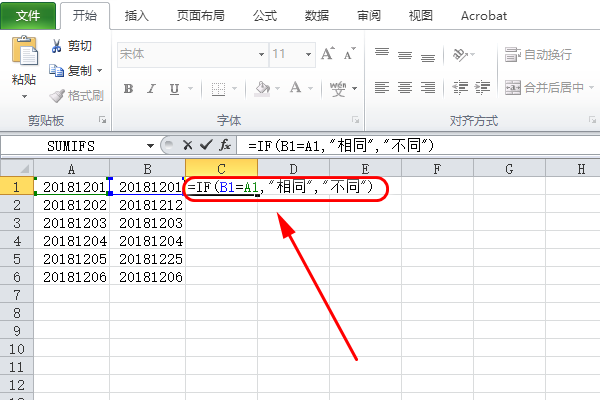Screen dimensions: 600x400
Task: Align text to middle vertically
Action: coord(405,54)
